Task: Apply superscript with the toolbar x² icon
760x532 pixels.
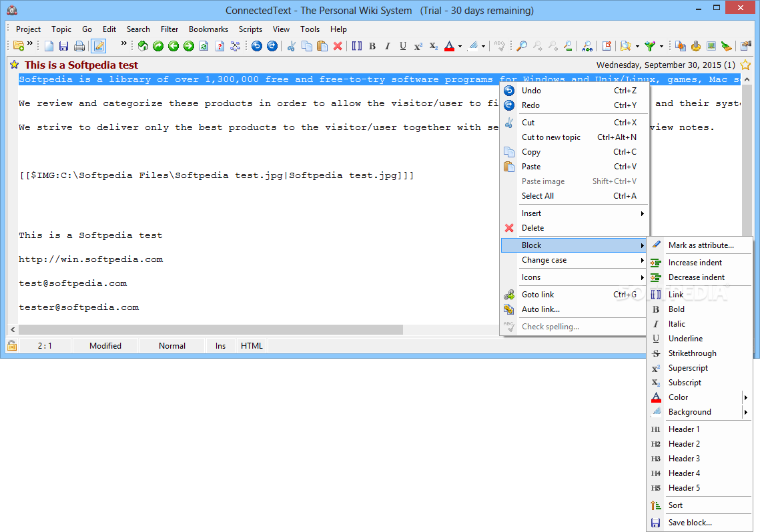Action: tap(418, 46)
